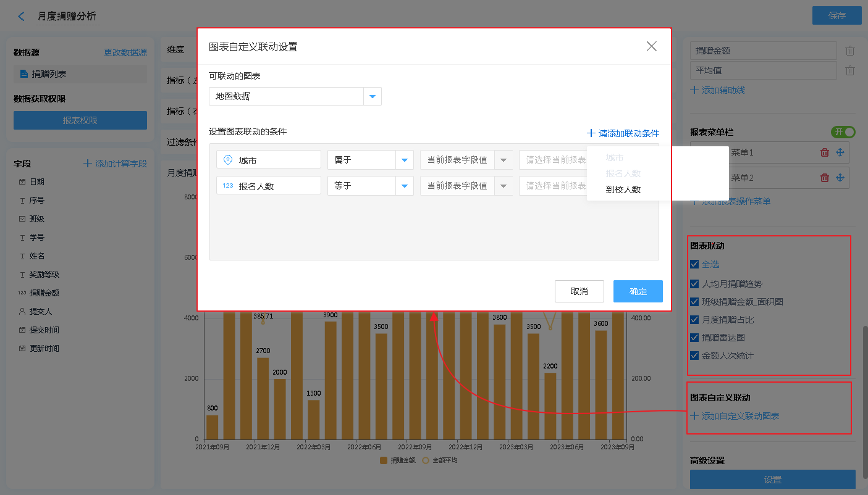Click the move handle icon for 菜单1

840,152
